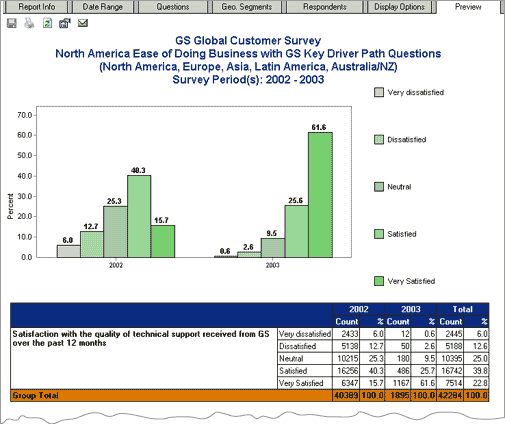Click the count cell 2433
This screenshot has width=505, height=424.
tap(346, 334)
